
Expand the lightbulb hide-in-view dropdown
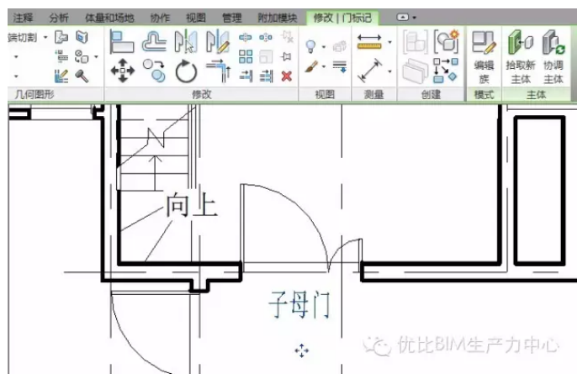(324, 45)
